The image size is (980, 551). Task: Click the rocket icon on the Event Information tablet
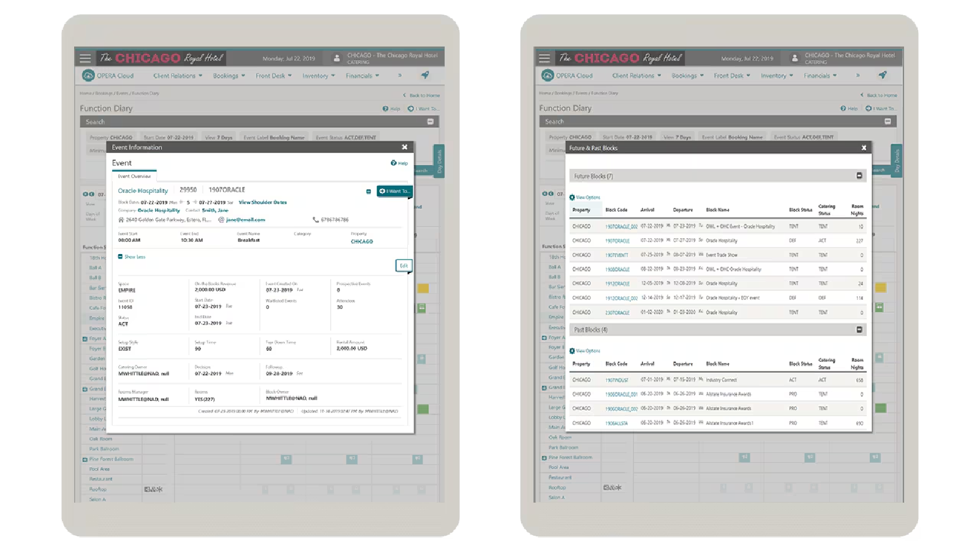coord(425,75)
